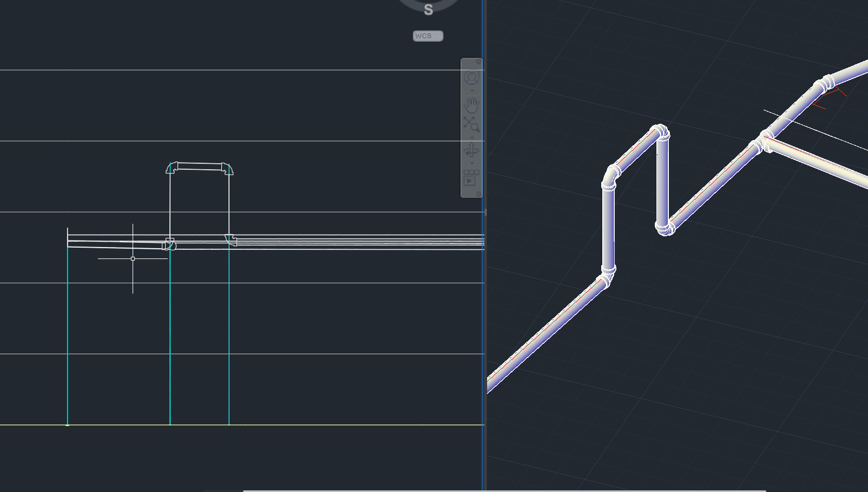Viewport: 868px width, 492px height.
Task: Open the navigation bar customize menu
Action: (x=478, y=194)
